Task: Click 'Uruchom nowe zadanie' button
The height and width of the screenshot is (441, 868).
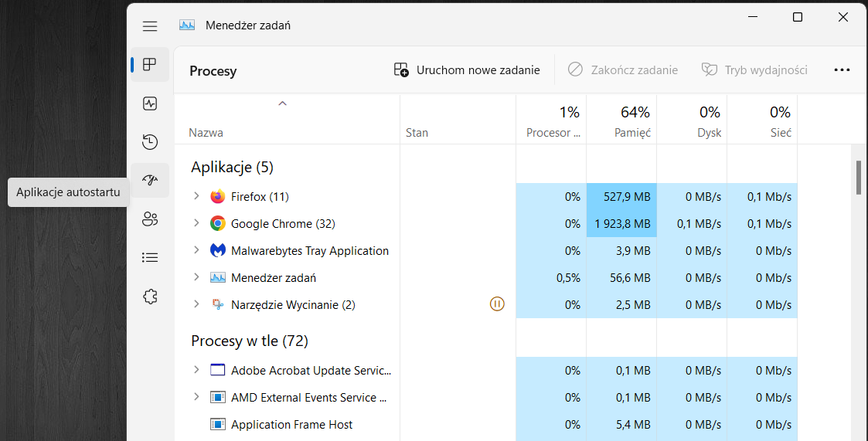Action: pyautogui.click(x=467, y=70)
